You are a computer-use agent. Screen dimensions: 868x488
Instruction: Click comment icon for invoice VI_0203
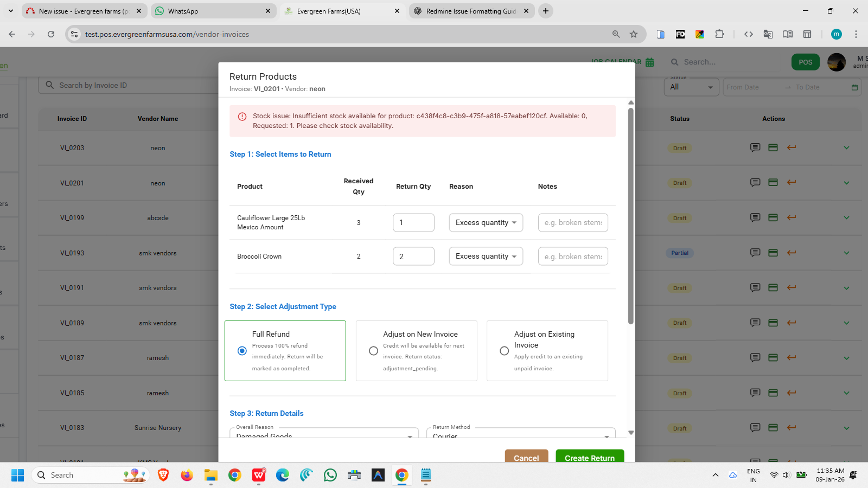point(755,147)
